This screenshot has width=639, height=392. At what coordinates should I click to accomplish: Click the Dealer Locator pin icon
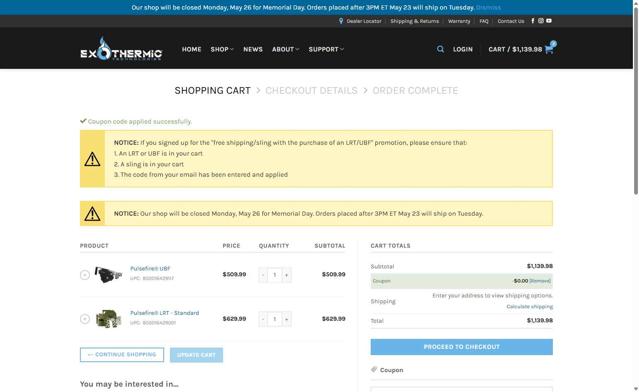(x=341, y=21)
